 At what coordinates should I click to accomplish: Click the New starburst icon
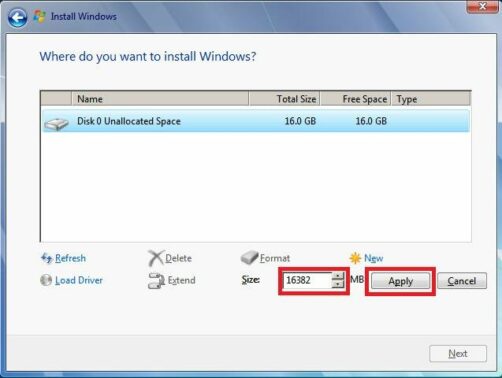point(355,258)
